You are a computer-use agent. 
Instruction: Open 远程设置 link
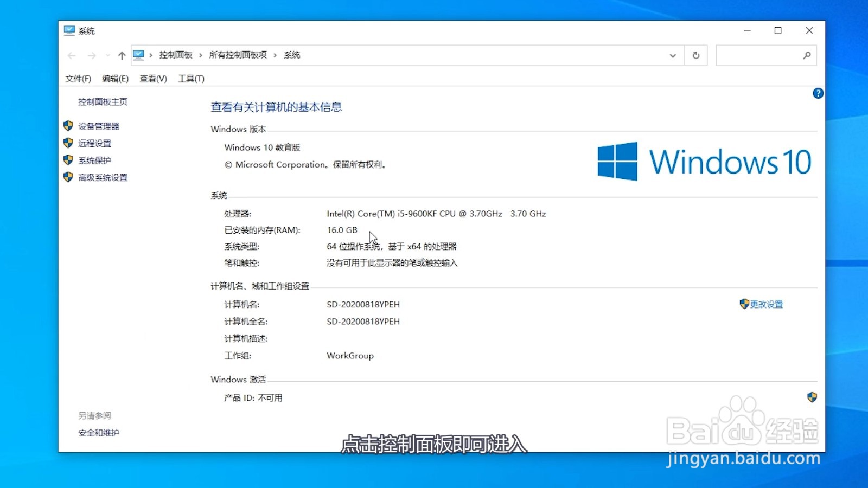click(x=94, y=143)
